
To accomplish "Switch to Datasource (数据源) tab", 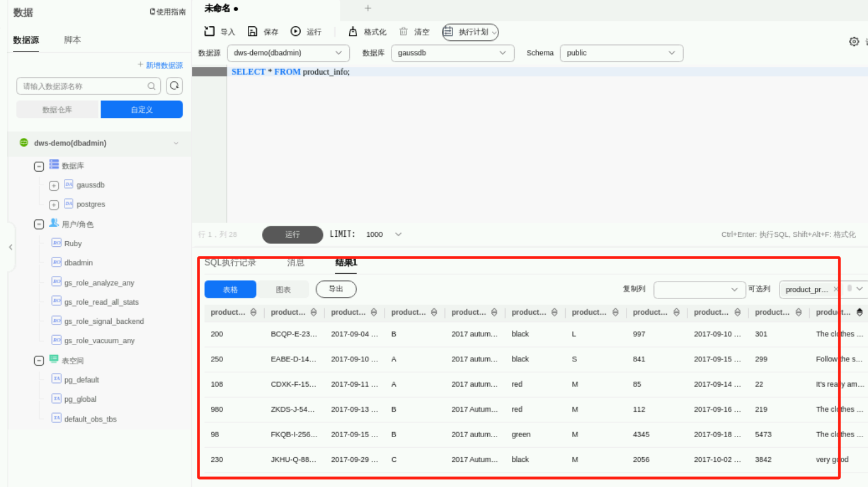I will tap(26, 40).
